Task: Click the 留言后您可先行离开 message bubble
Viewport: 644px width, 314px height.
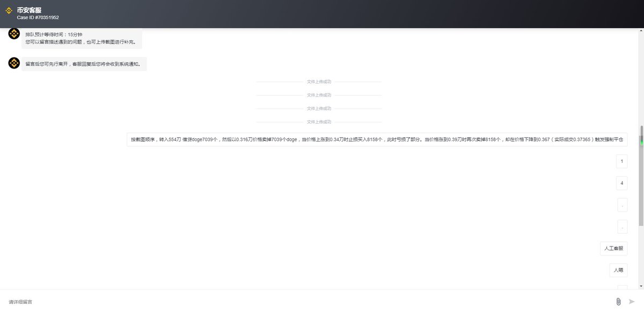Action: coord(84,64)
